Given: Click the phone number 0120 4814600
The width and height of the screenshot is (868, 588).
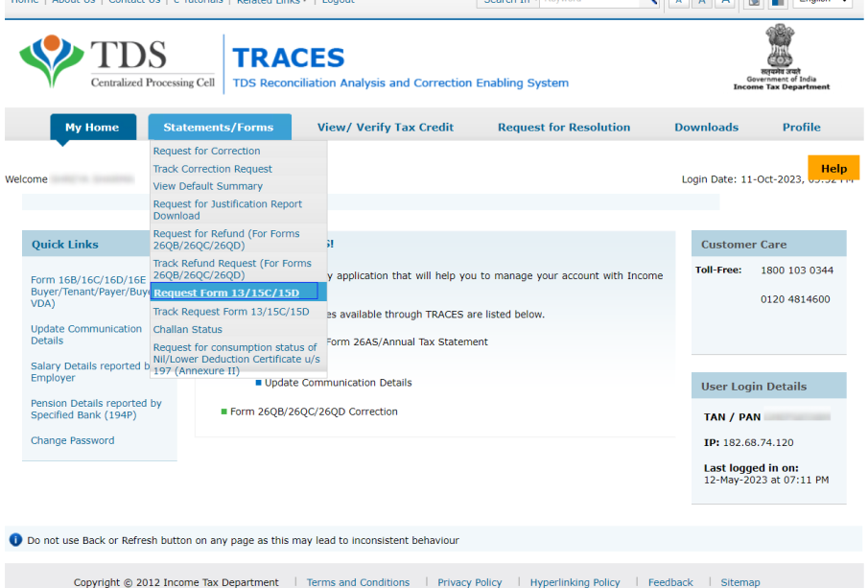Looking at the screenshot, I should click(x=795, y=299).
